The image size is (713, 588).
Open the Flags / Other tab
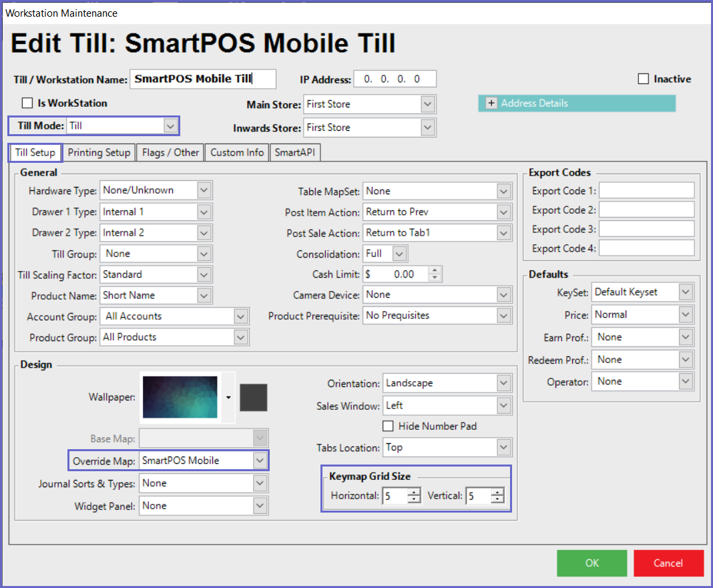[170, 152]
